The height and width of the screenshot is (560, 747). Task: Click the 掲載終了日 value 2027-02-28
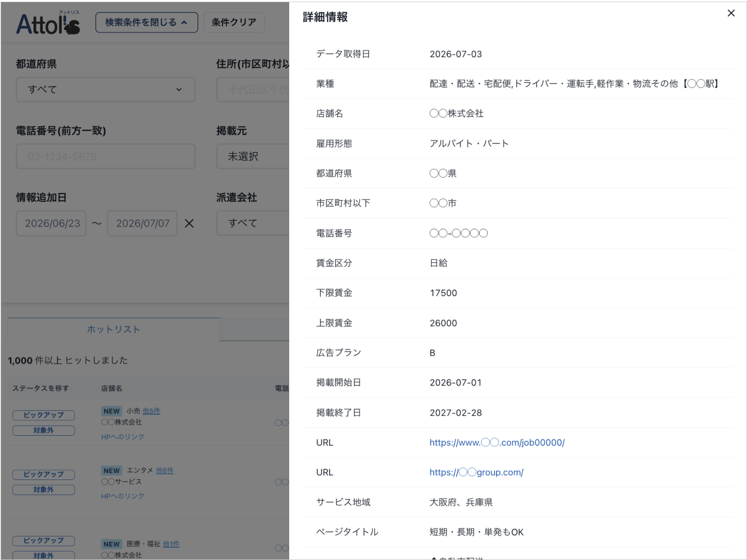point(456,413)
